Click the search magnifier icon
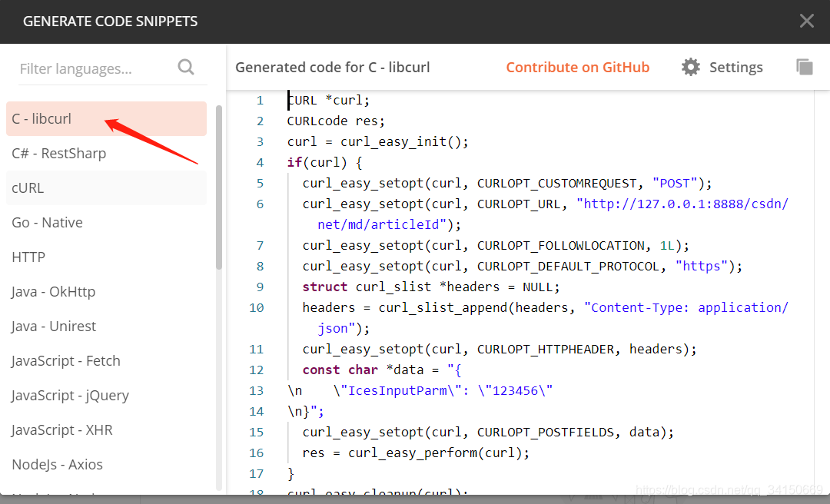The image size is (830, 504). pyautogui.click(x=186, y=68)
